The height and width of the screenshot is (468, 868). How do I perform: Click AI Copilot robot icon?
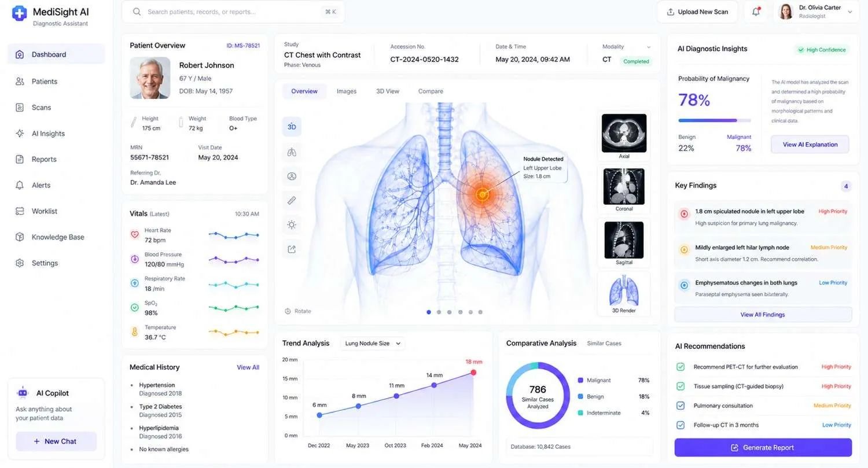23,393
